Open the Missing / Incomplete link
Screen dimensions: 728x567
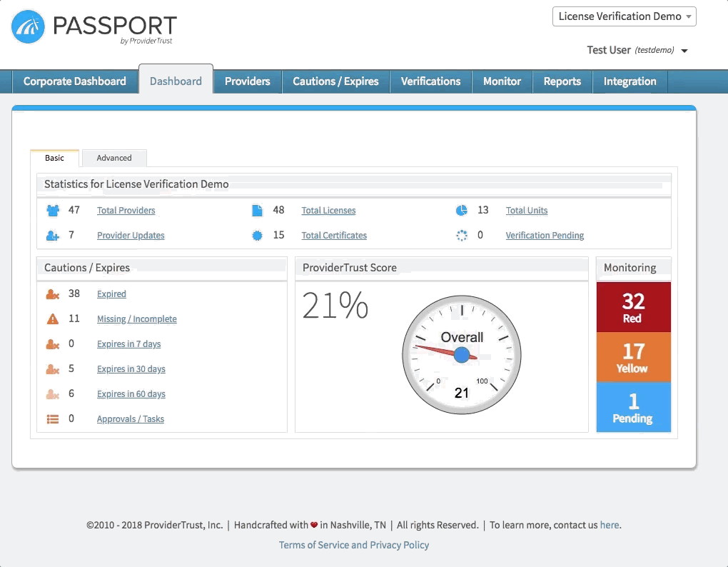coord(136,319)
